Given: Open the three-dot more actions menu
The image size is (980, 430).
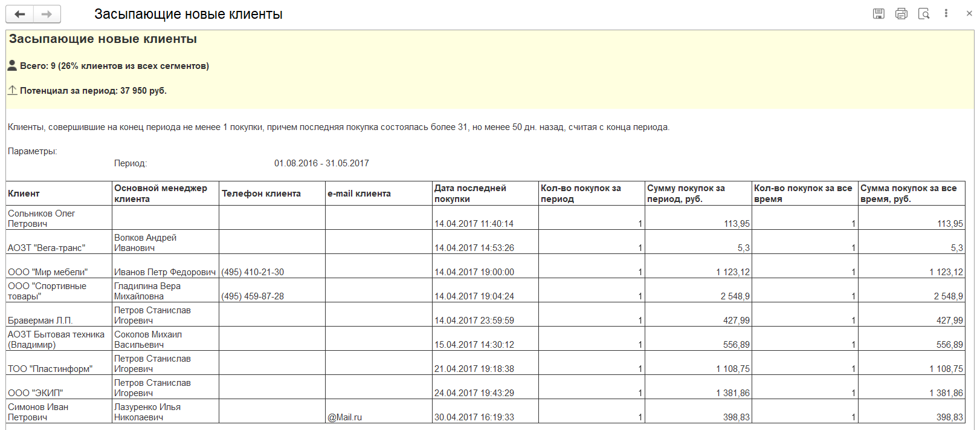Looking at the screenshot, I should 946,13.
